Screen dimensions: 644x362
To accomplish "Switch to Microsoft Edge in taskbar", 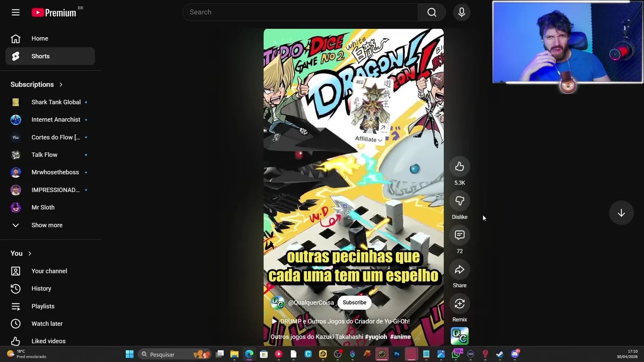I will 249,354.
